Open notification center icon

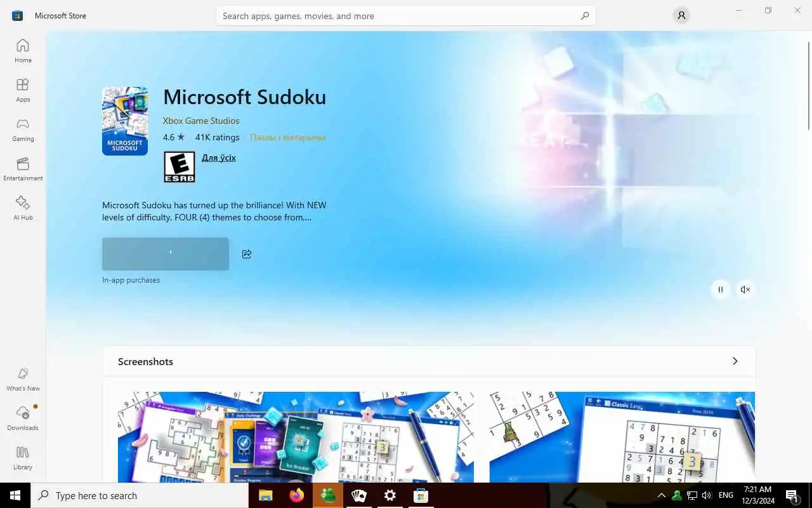(x=792, y=495)
